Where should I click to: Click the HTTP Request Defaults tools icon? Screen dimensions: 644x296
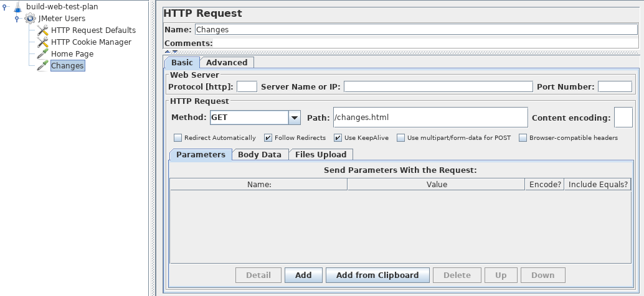(42, 30)
